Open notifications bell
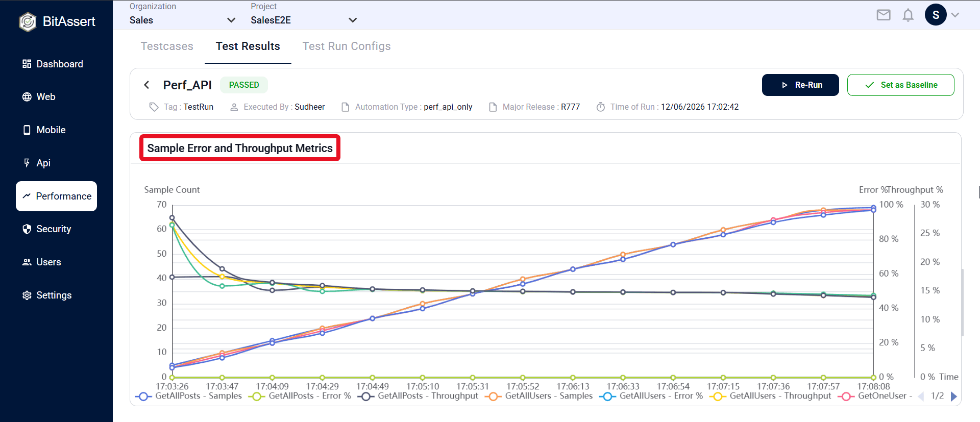This screenshot has height=422, width=980. coord(908,15)
